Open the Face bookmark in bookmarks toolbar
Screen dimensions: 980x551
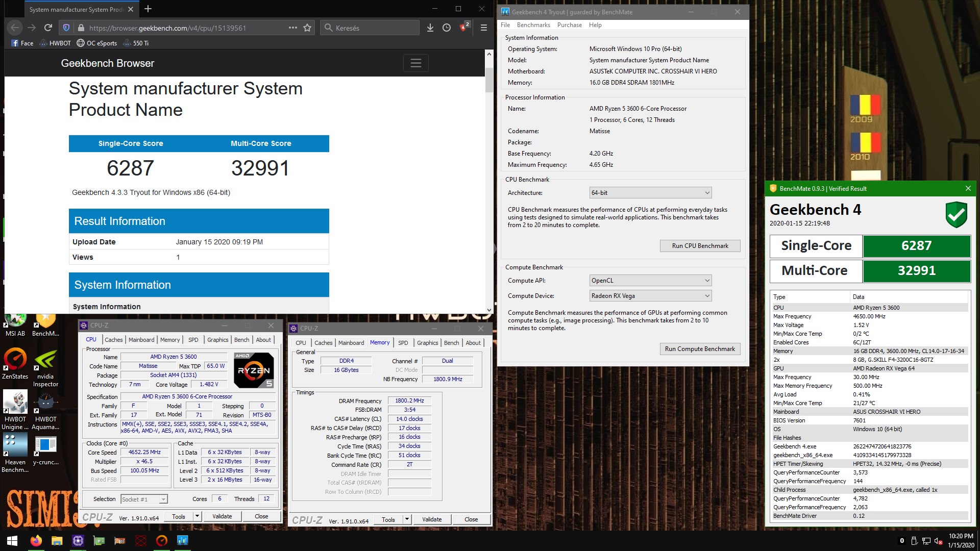pyautogui.click(x=22, y=43)
